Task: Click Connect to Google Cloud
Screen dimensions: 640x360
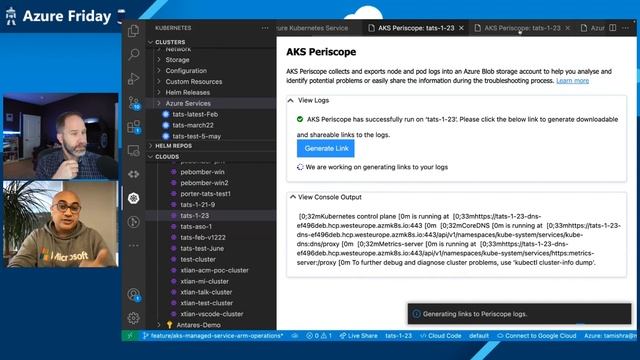Action: [x=536, y=336]
